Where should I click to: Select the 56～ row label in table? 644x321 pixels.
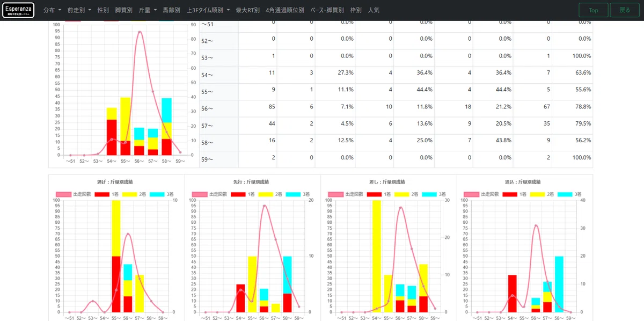[207, 108]
